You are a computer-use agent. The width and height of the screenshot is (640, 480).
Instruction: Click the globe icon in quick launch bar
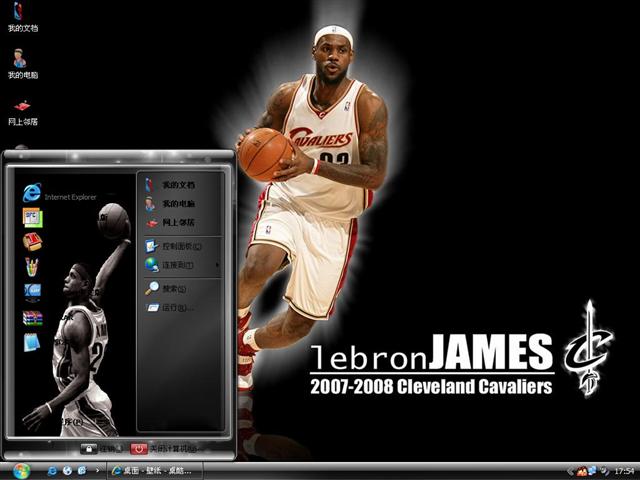coord(67,471)
